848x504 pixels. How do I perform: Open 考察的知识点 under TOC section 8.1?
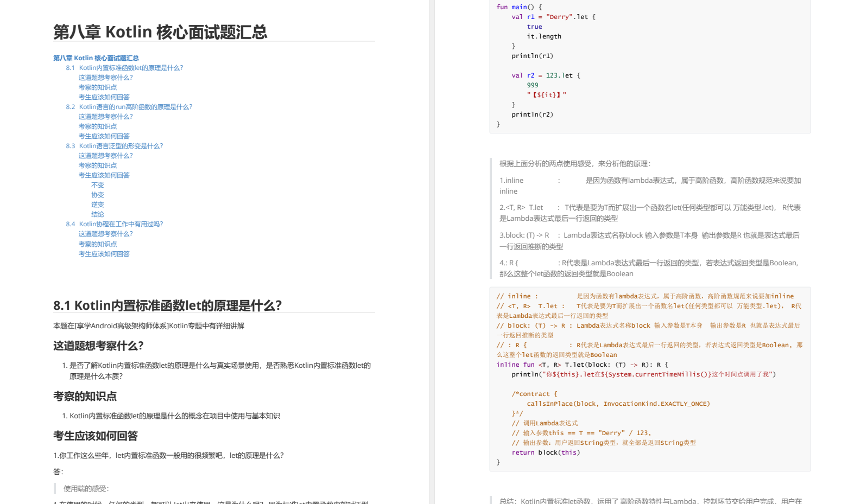(x=98, y=87)
